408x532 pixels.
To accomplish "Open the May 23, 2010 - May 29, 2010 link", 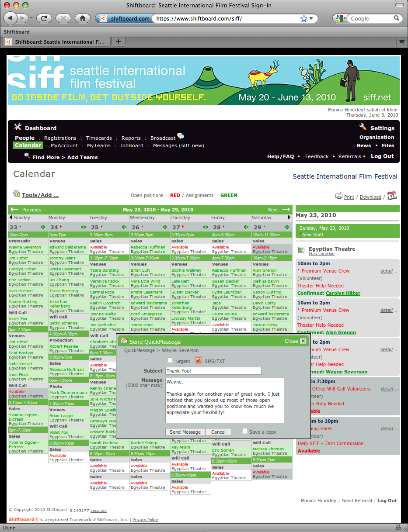I will pyautogui.click(x=158, y=210).
